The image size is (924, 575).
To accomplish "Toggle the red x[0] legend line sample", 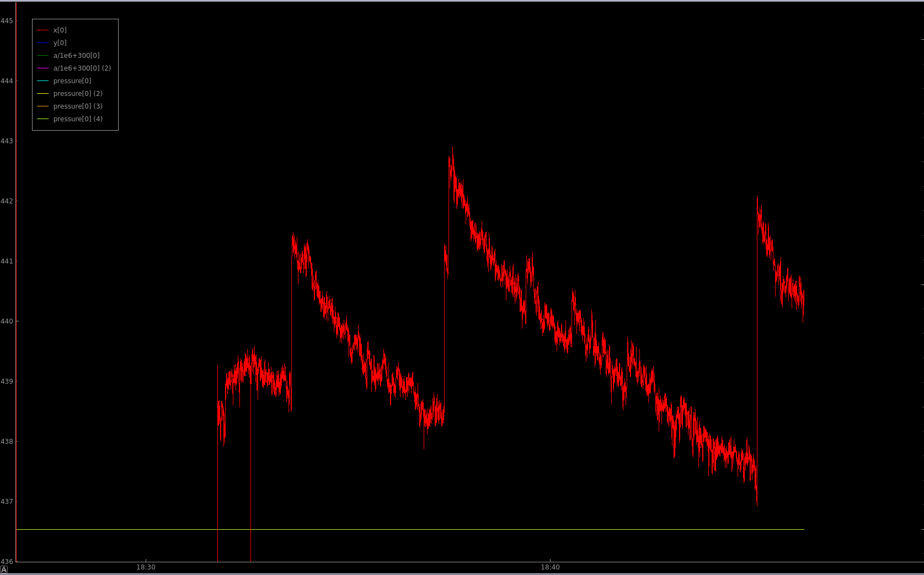I will [x=42, y=30].
